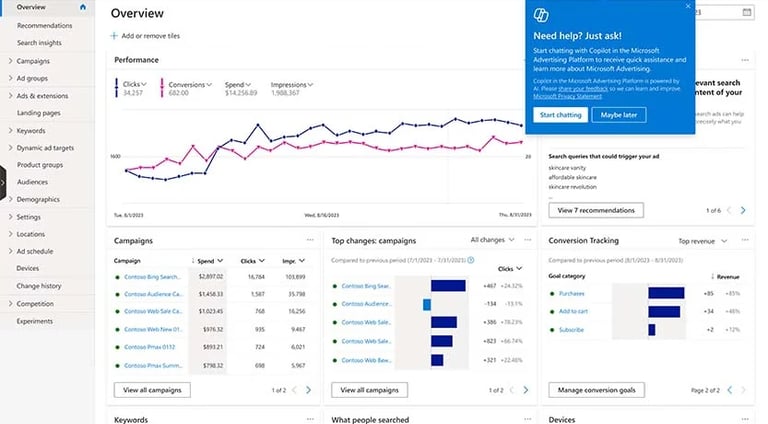Close the Need help popup

pos(688,6)
